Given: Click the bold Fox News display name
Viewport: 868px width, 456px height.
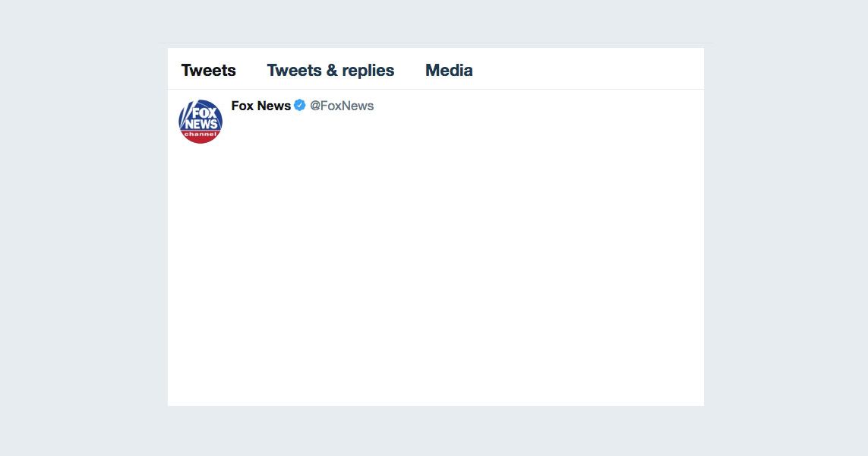Looking at the screenshot, I should coord(260,106).
